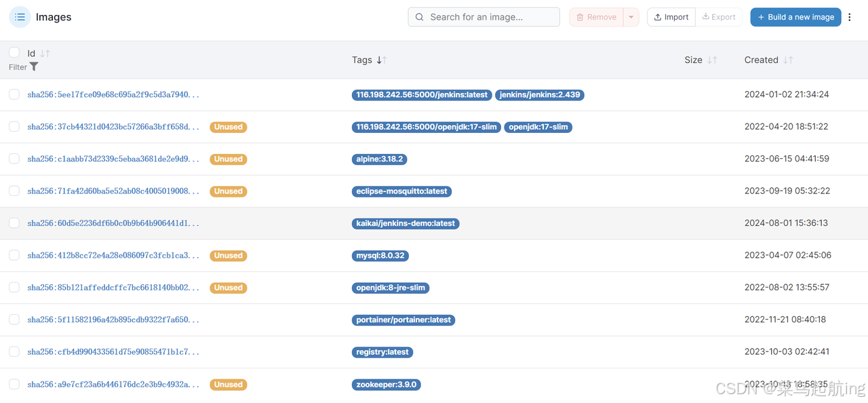Viewport: 868px width, 403px height.
Task: Check the box for sha256:37cb44321d0423bc row
Action: [x=14, y=126]
